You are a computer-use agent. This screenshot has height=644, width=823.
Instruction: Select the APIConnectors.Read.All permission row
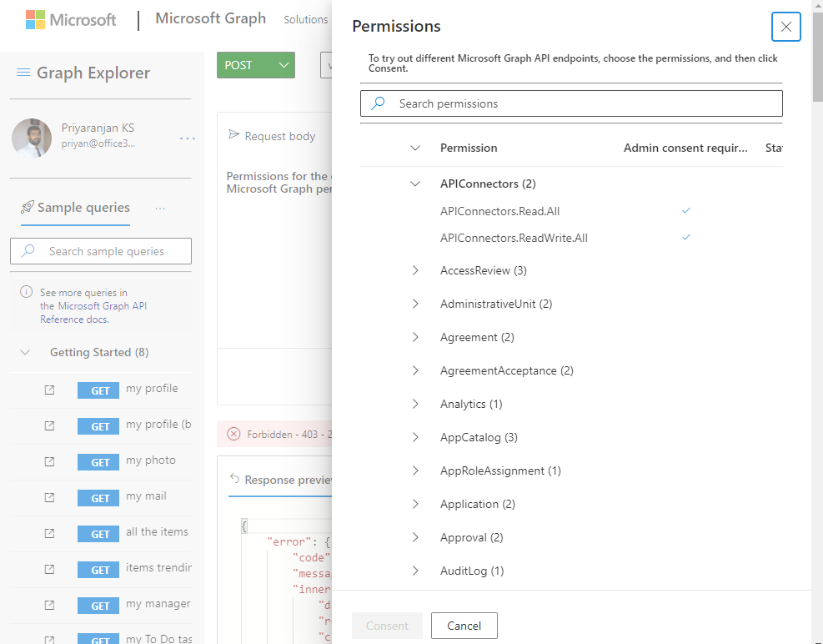coord(571,211)
